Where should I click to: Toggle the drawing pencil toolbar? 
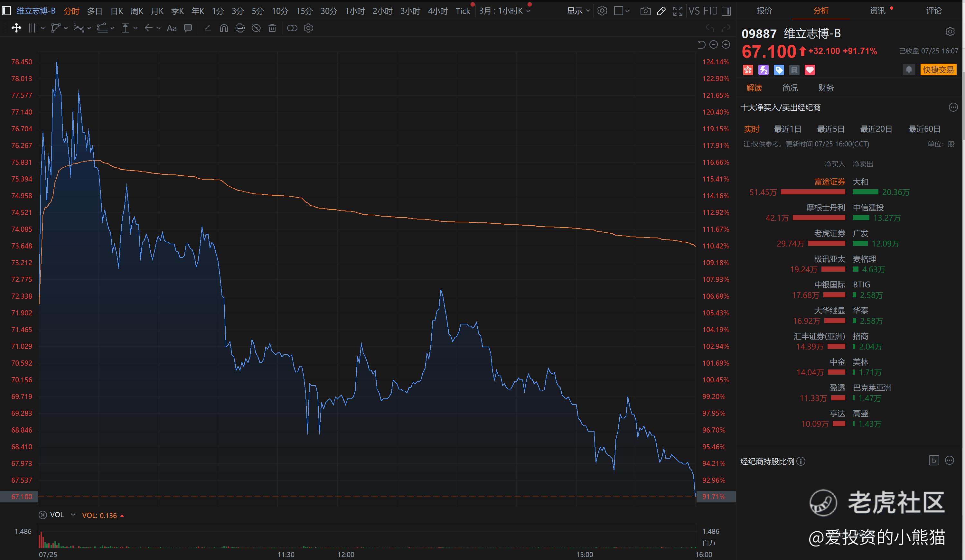point(661,11)
